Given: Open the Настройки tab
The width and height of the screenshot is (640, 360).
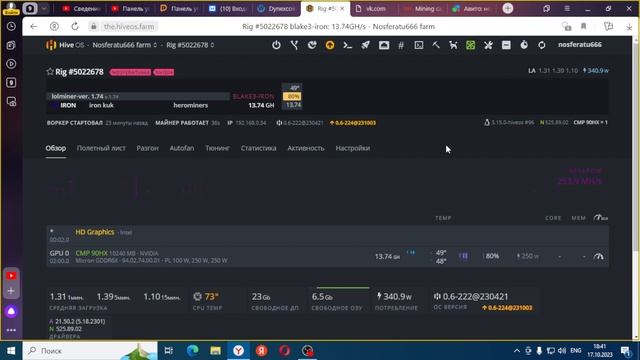Looking at the screenshot, I should [353, 148].
